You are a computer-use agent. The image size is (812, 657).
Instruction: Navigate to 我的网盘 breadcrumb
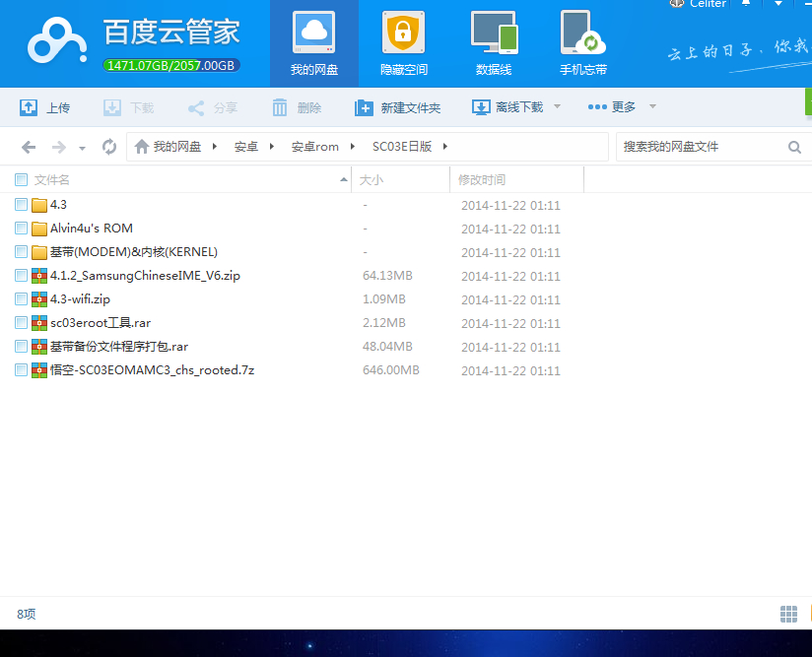[177, 147]
